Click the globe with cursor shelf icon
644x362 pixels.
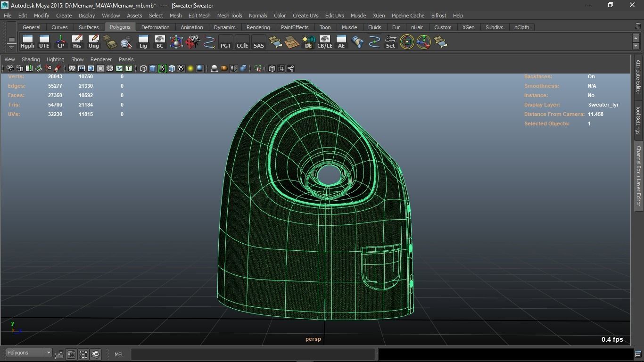click(126, 42)
